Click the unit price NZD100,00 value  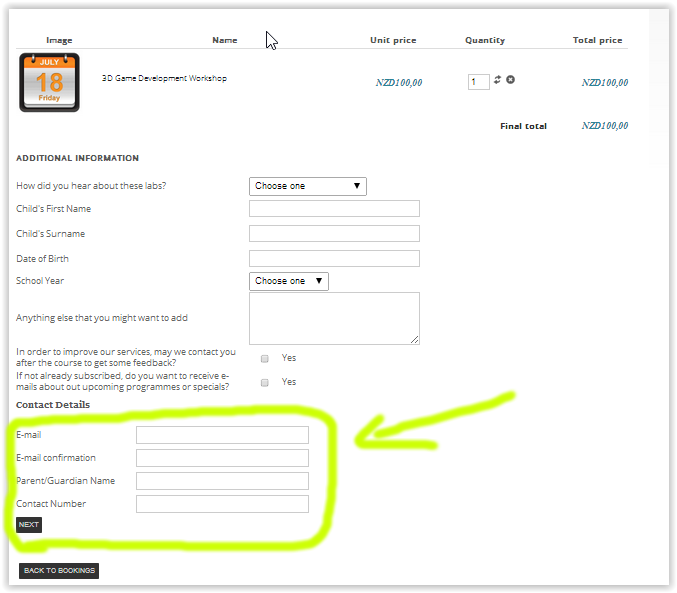point(399,82)
